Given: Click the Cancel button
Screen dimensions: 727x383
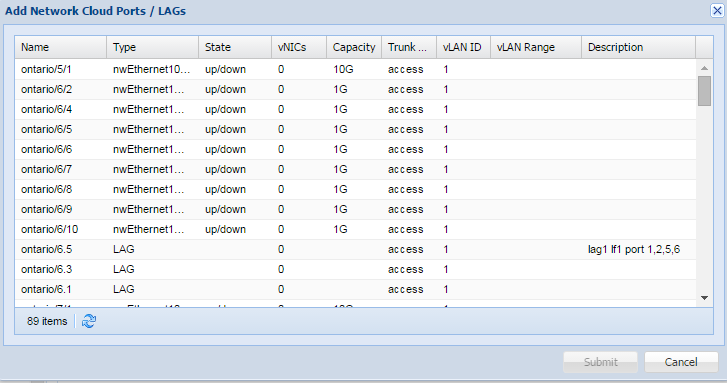Looking at the screenshot, I should (x=681, y=362).
